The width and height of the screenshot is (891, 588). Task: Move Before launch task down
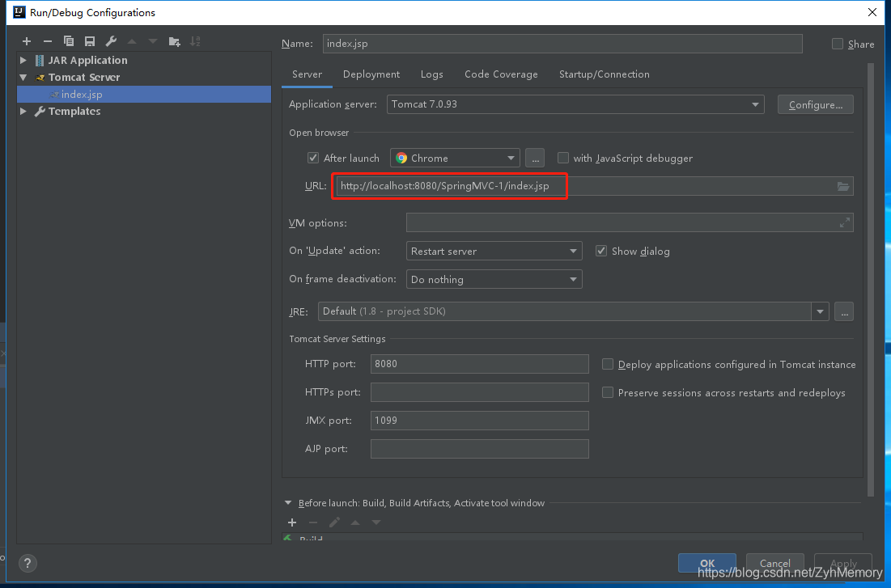click(376, 522)
